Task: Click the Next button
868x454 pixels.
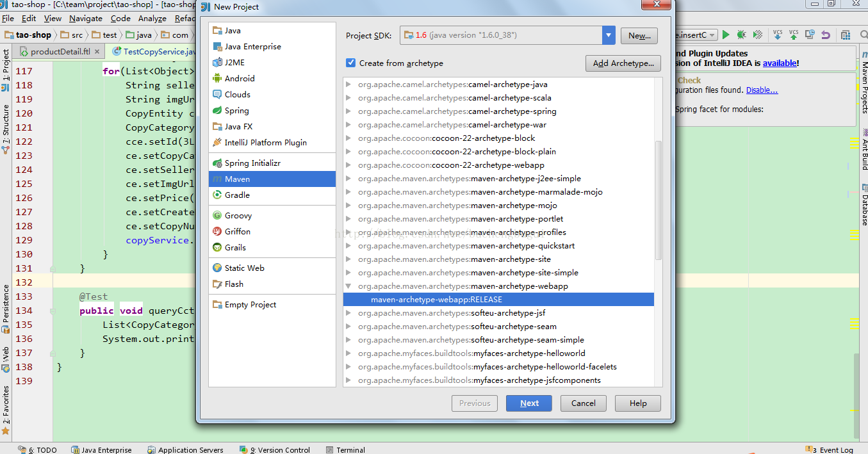Action: [529, 403]
